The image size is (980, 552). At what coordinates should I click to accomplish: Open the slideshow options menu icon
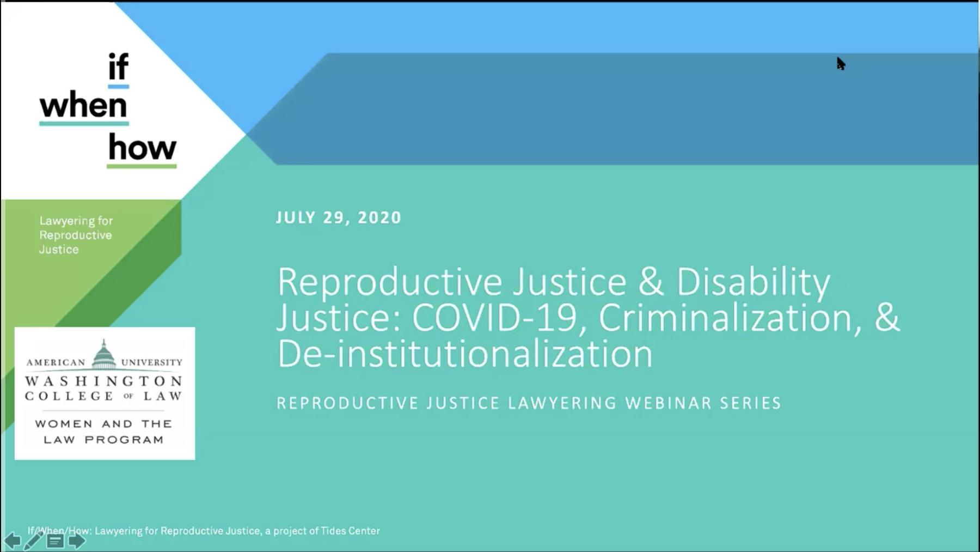point(54,540)
